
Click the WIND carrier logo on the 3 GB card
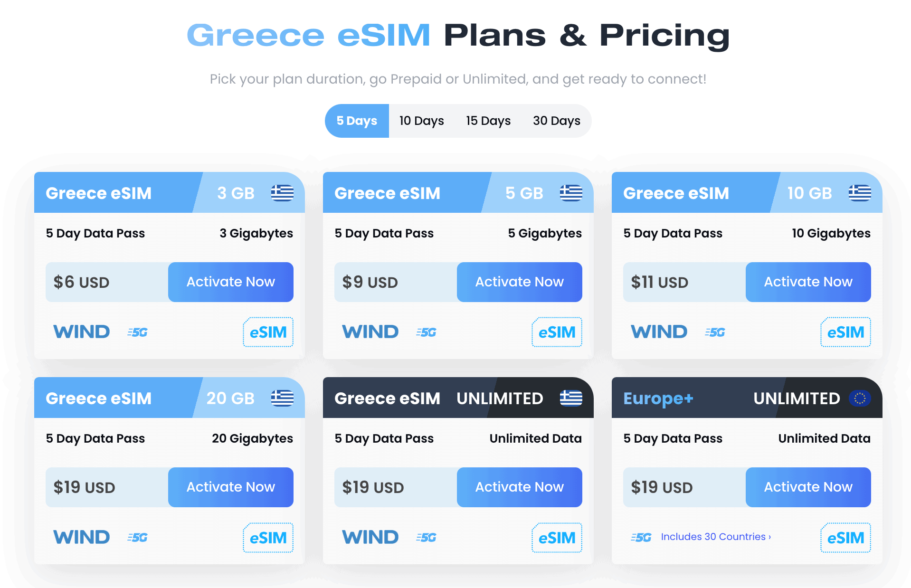click(x=81, y=332)
